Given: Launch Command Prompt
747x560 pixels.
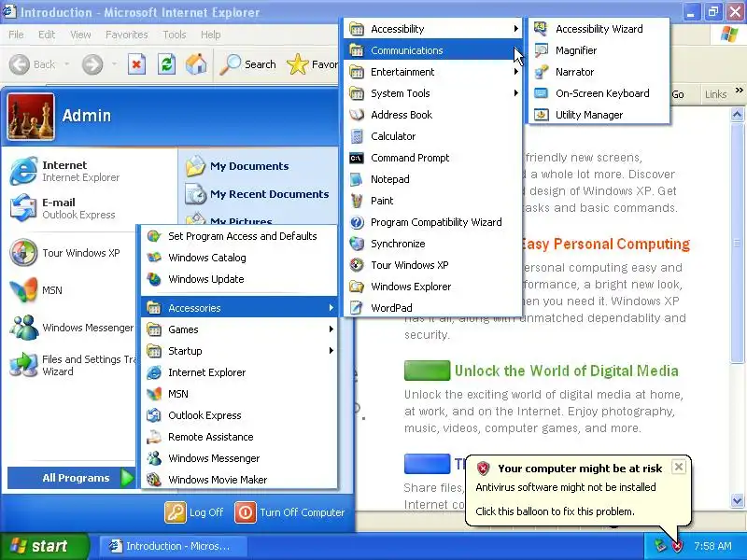Looking at the screenshot, I should coord(432,158).
